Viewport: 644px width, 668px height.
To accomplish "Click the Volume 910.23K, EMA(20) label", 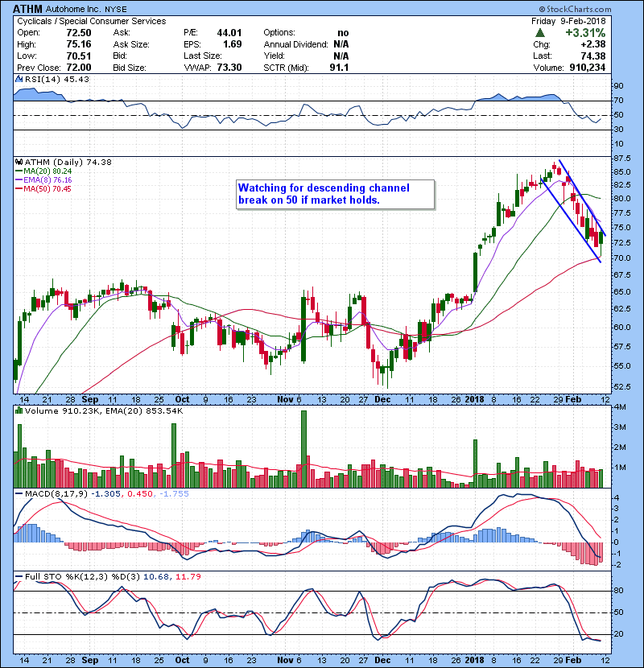I will coord(104,411).
